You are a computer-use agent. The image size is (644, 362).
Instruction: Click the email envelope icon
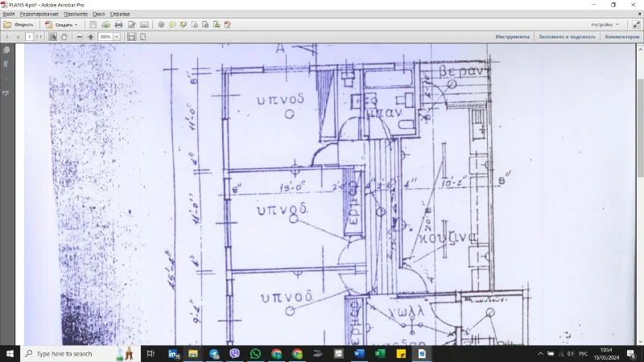pyautogui.click(x=144, y=25)
